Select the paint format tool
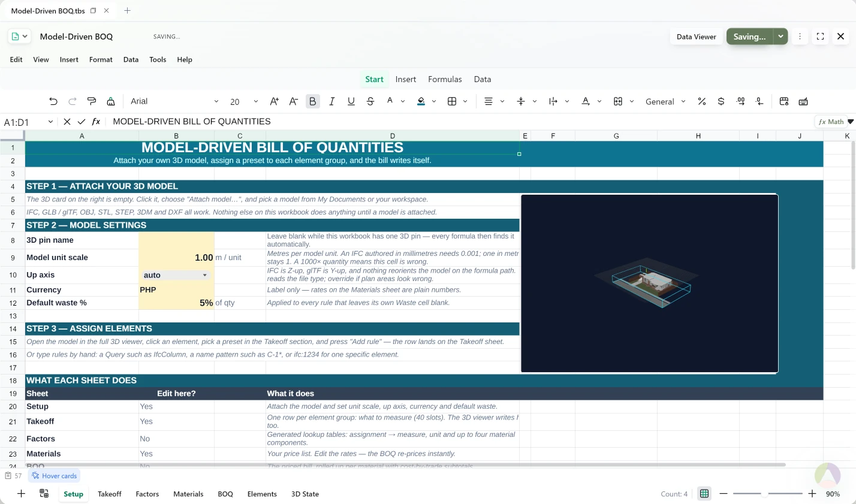Viewport: 856px width, 504px height. tap(92, 101)
